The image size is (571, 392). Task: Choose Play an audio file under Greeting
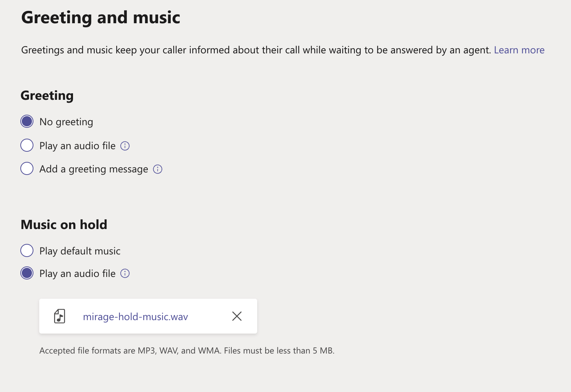point(27,145)
